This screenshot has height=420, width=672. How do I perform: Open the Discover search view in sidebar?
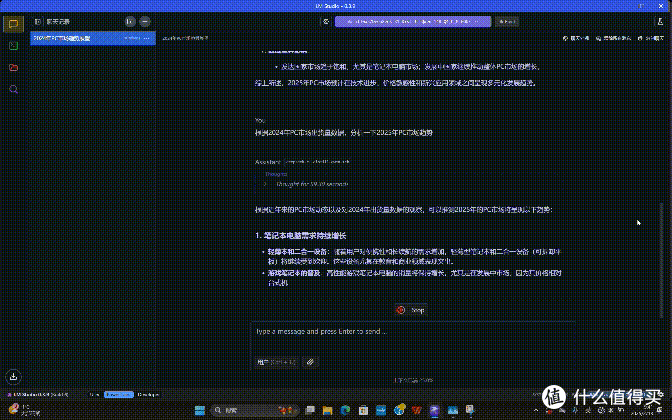coord(13,89)
